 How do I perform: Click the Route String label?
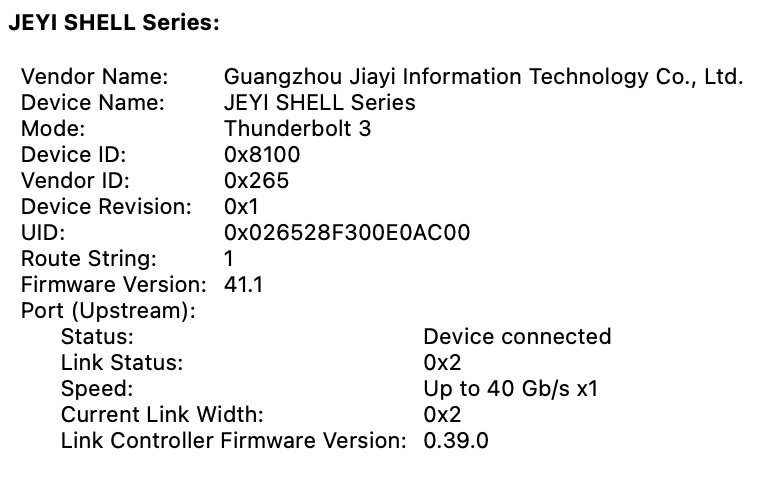[89, 259]
